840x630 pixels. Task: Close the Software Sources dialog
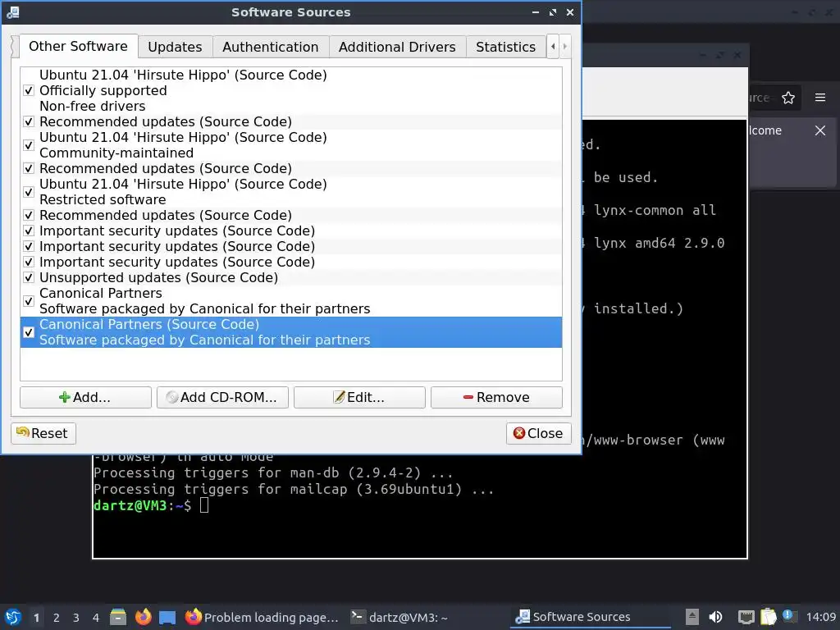pyautogui.click(x=538, y=433)
